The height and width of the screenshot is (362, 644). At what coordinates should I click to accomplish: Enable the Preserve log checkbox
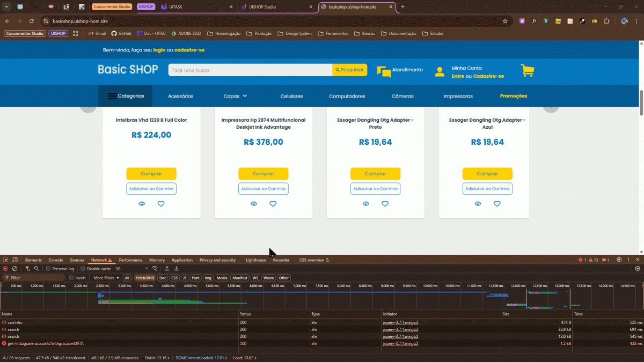(x=48, y=269)
